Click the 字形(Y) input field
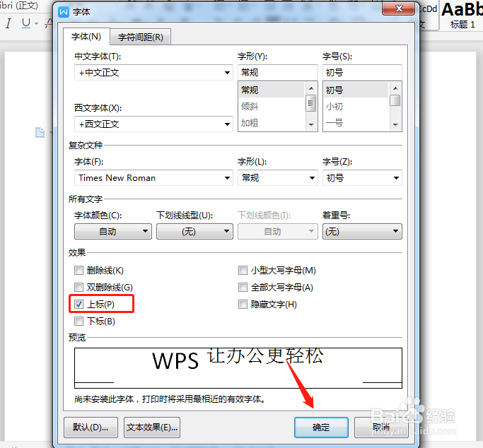 tap(277, 73)
